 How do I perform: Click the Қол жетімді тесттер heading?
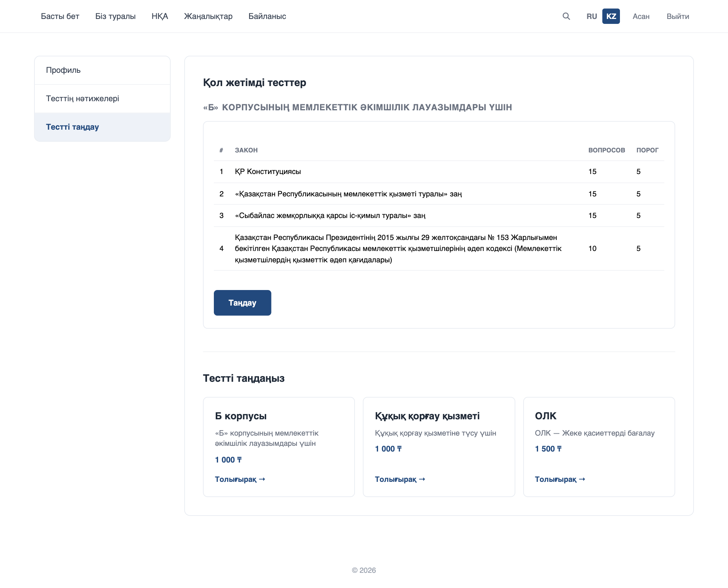click(x=254, y=83)
